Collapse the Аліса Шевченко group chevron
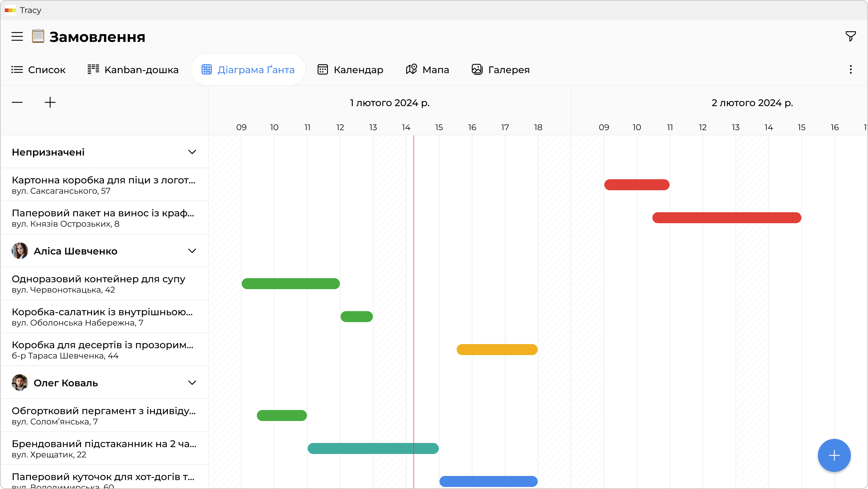The height and width of the screenshot is (489, 868). 192,251
